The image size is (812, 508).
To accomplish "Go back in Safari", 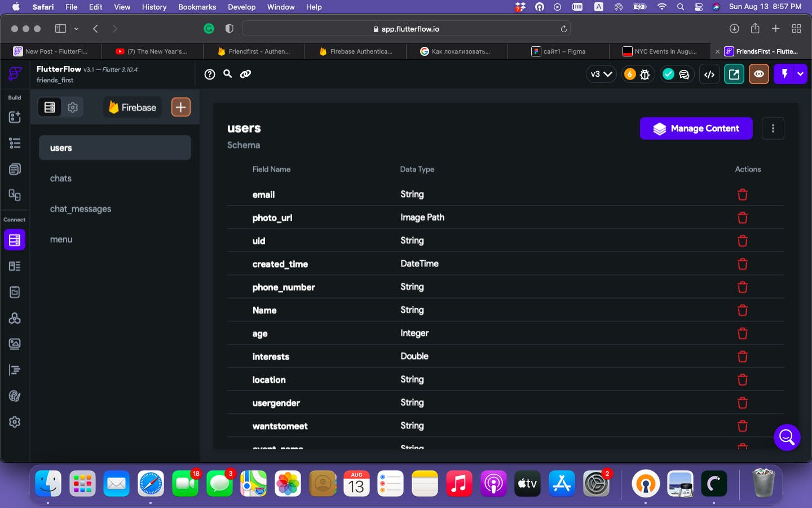I will [x=95, y=29].
